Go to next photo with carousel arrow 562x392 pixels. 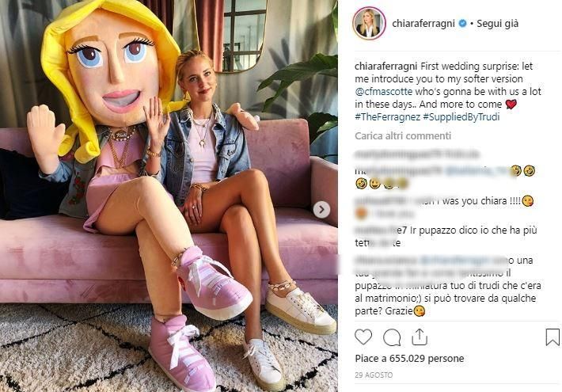click(321, 209)
